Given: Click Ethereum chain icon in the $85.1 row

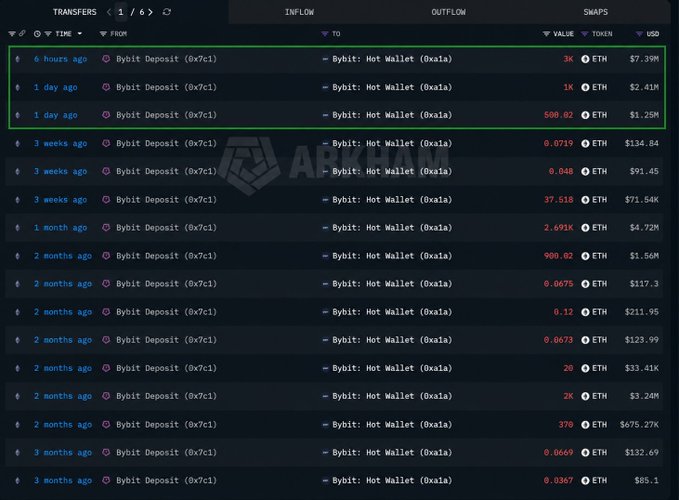Looking at the screenshot, I should tap(17, 481).
